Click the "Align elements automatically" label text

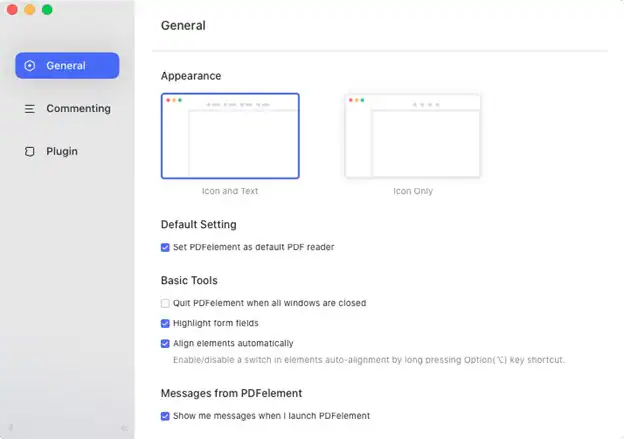click(x=233, y=343)
